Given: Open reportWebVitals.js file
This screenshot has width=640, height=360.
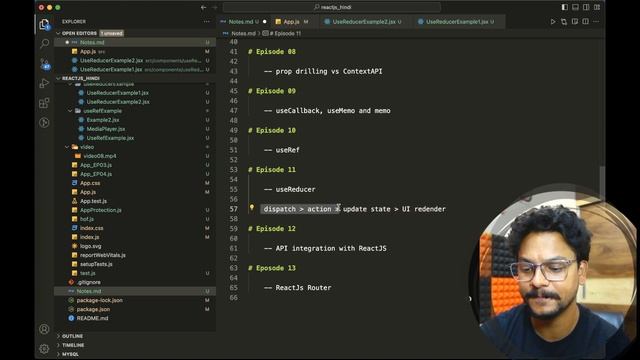Looking at the screenshot, I should [102, 254].
